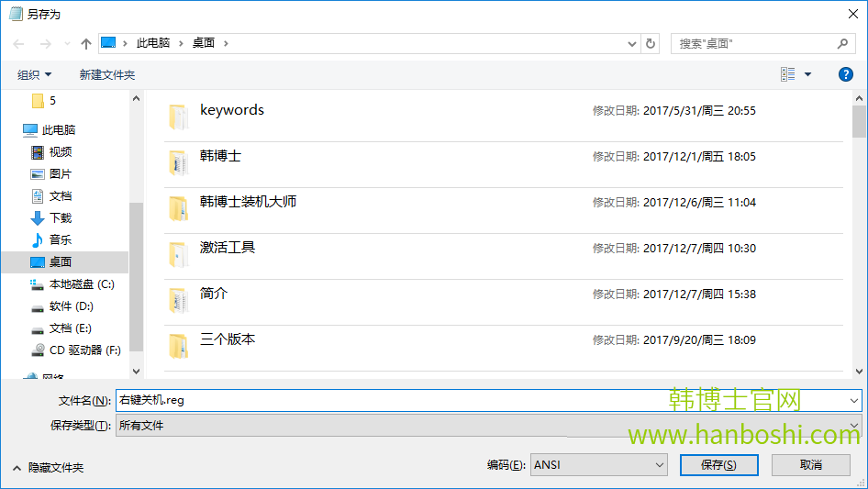Click the blue help question mark icon

click(846, 74)
